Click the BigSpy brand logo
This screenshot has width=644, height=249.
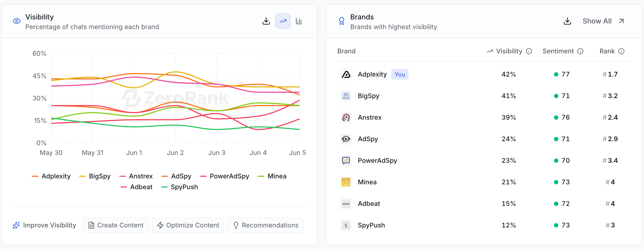[x=346, y=96]
